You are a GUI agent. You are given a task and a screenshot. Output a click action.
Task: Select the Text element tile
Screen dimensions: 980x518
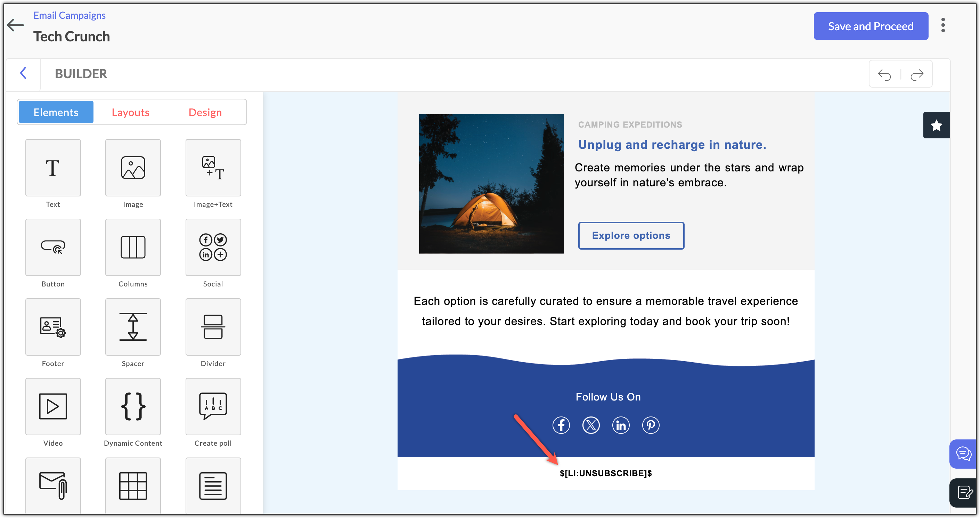(53, 168)
